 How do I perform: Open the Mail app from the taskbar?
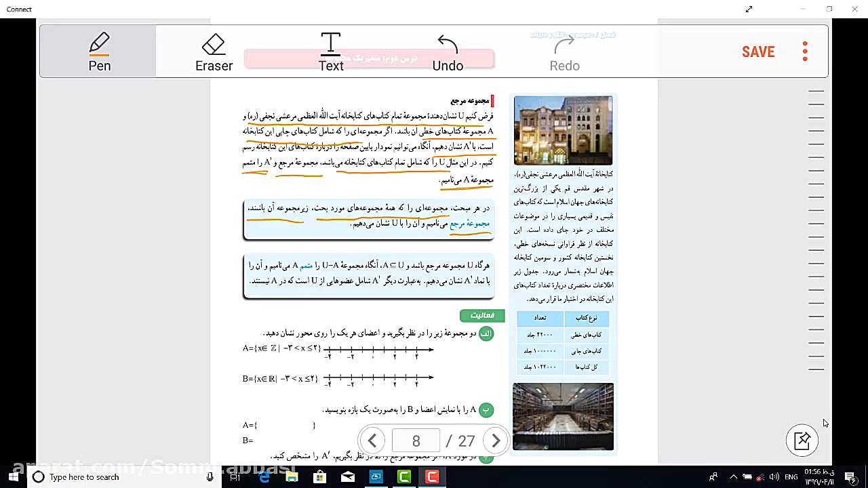pyautogui.click(x=347, y=477)
